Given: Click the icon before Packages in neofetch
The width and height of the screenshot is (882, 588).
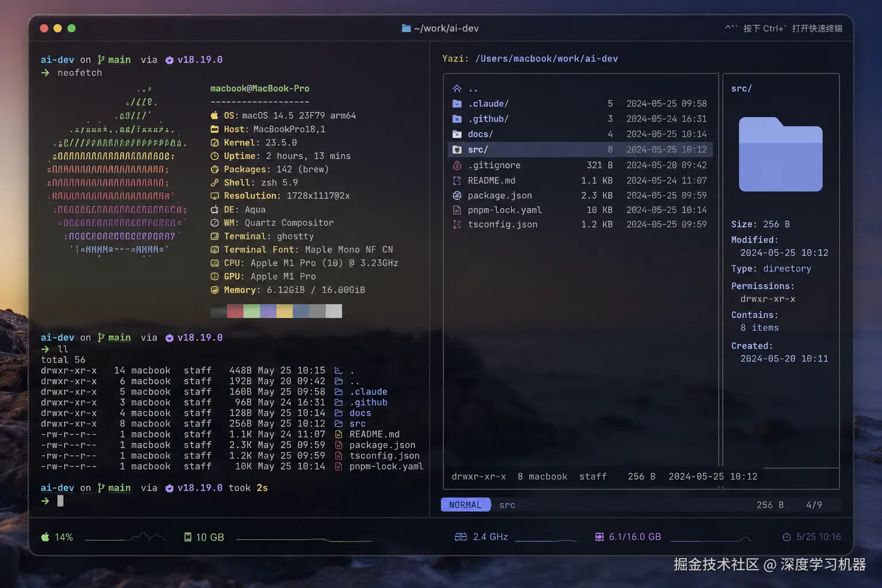Looking at the screenshot, I should (x=215, y=169).
